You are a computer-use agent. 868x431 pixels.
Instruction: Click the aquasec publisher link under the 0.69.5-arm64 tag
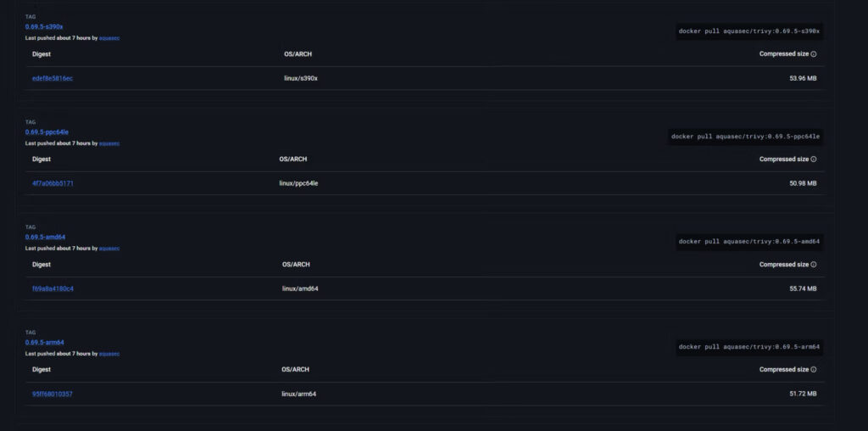(109, 354)
